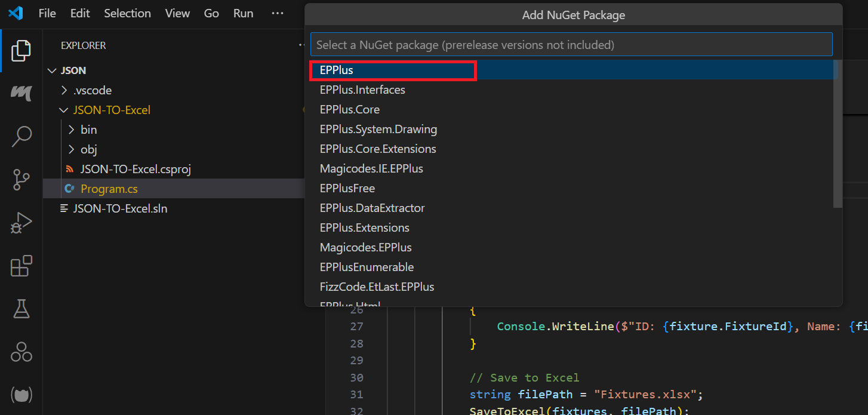Select EPPlus.DataExtractor package
The image size is (868, 415).
pos(570,208)
